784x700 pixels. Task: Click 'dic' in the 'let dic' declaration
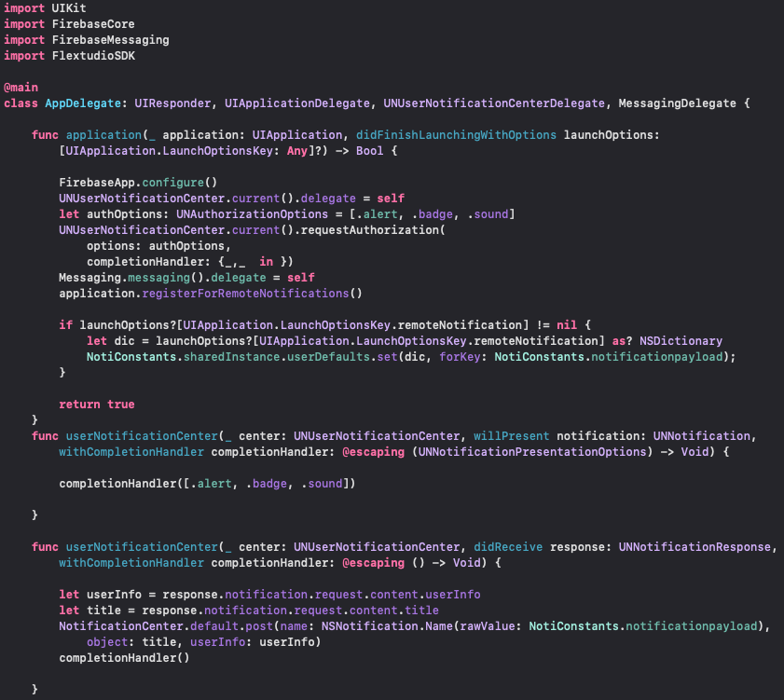coord(125,341)
